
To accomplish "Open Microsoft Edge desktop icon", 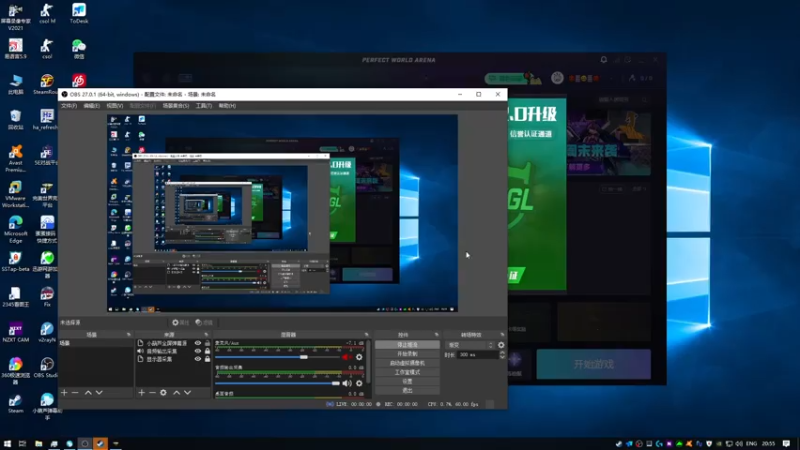I will (x=15, y=229).
